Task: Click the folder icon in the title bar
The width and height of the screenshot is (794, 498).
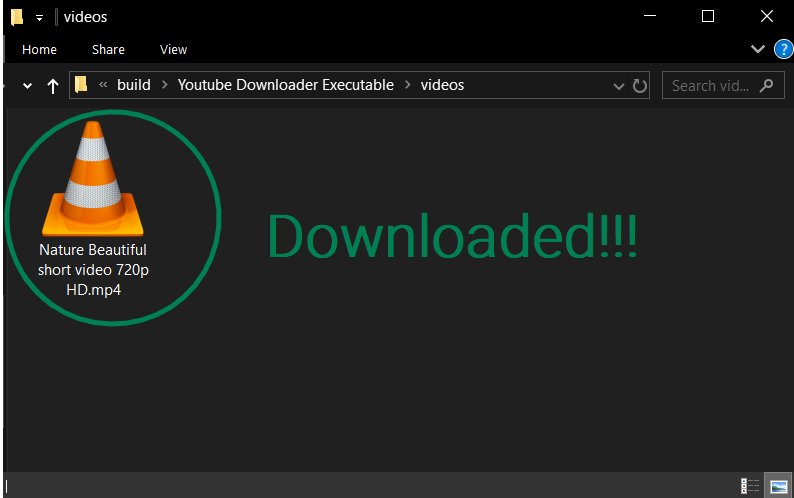Action: point(17,17)
